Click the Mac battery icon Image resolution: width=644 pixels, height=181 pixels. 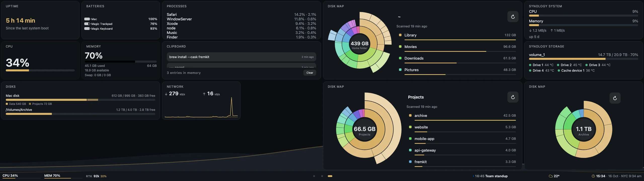click(87, 19)
